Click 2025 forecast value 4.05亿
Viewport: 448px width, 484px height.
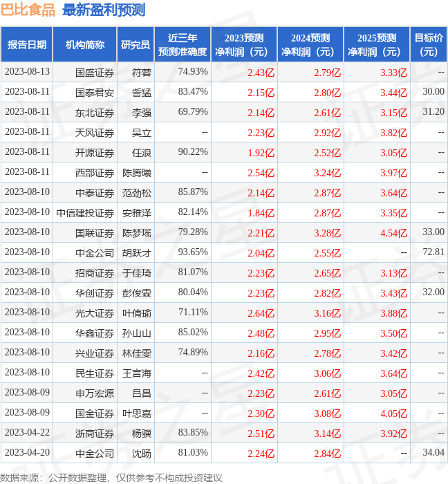coord(393,414)
